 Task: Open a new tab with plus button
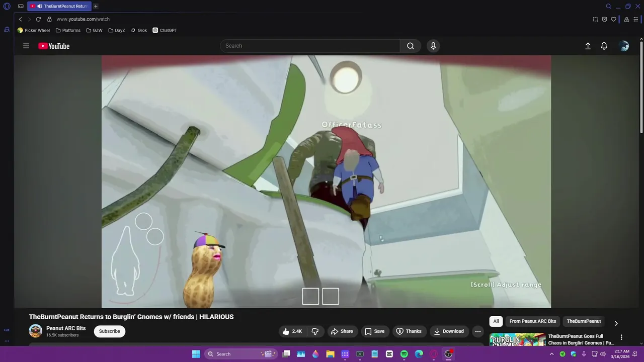(x=96, y=7)
